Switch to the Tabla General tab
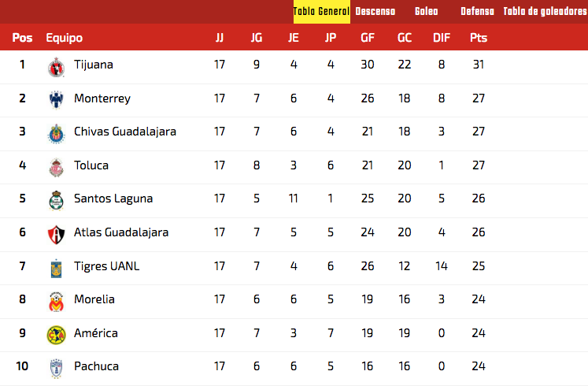The height and width of the screenshot is (386, 588). 321,12
